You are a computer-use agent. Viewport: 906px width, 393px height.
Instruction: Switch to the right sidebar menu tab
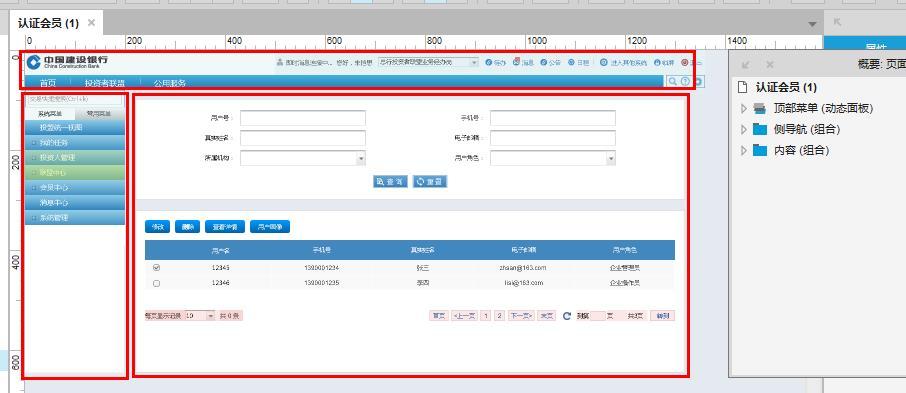99,114
